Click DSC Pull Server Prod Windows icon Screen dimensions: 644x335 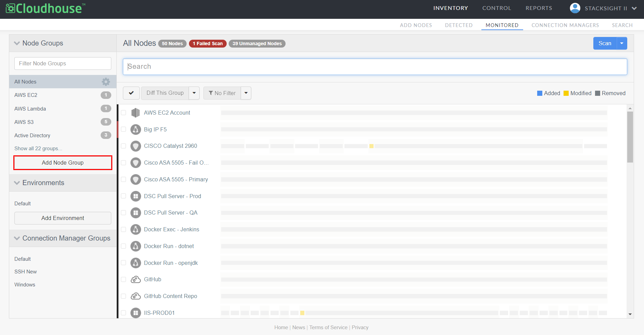pyautogui.click(x=136, y=196)
